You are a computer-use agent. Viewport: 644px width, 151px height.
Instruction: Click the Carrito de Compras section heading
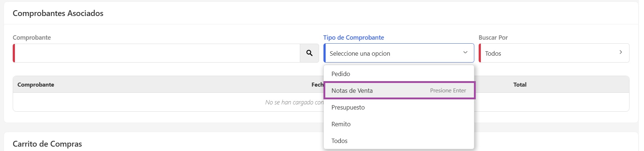47,144
